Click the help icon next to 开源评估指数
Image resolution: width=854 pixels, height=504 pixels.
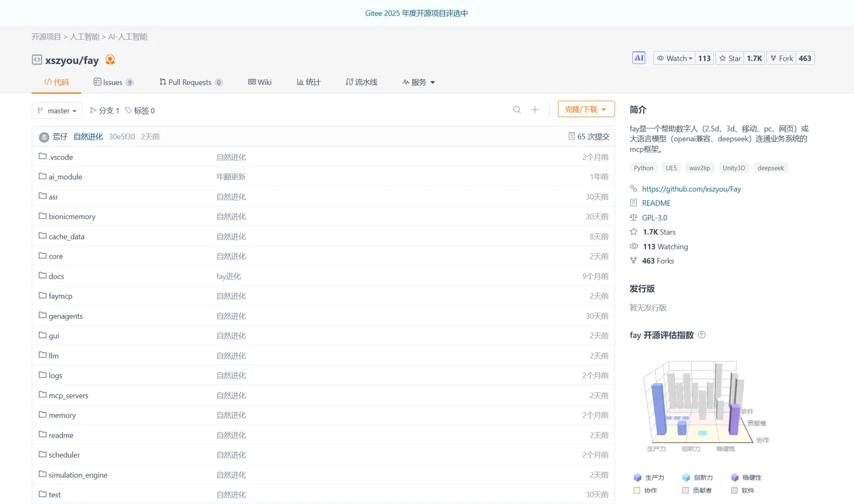[701, 335]
